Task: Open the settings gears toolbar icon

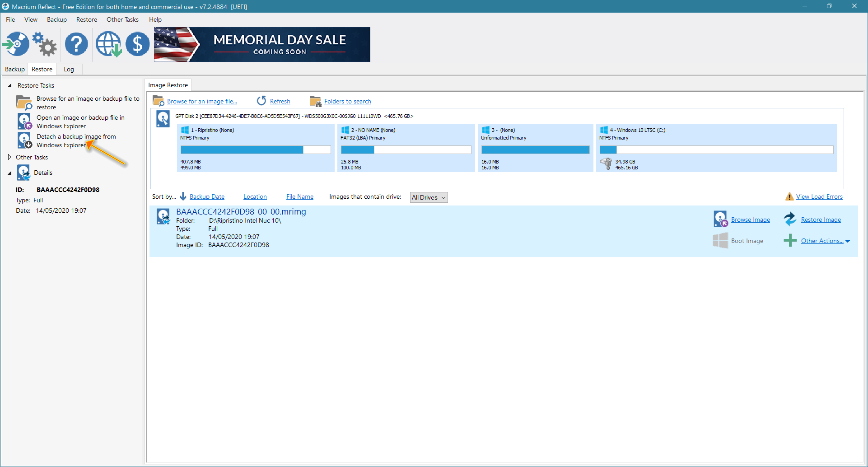Action: pyautogui.click(x=45, y=44)
